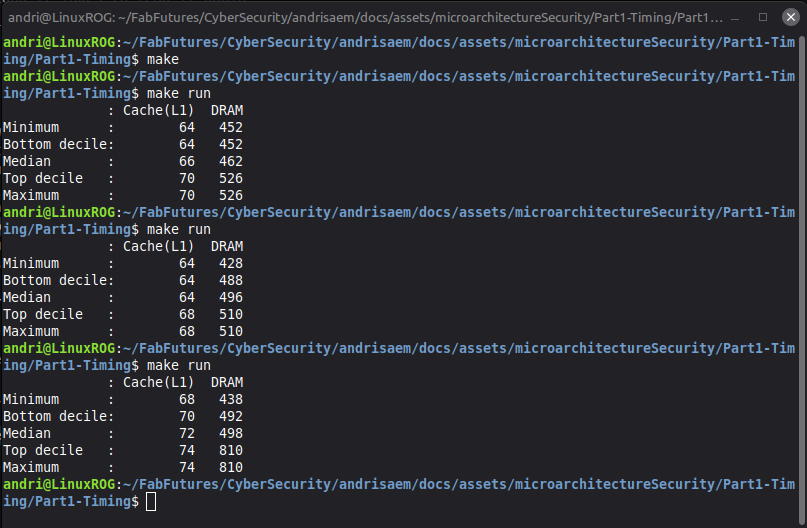Click the median cache value 72
The width and height of the screenshot is (807, 528).
pyautogui.click(x=187, y=433)
